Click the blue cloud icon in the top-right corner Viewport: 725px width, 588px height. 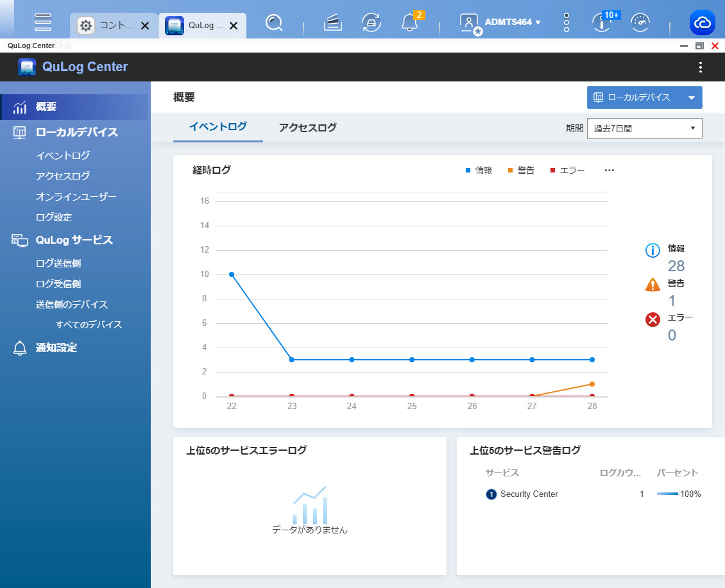click(703, 22)
